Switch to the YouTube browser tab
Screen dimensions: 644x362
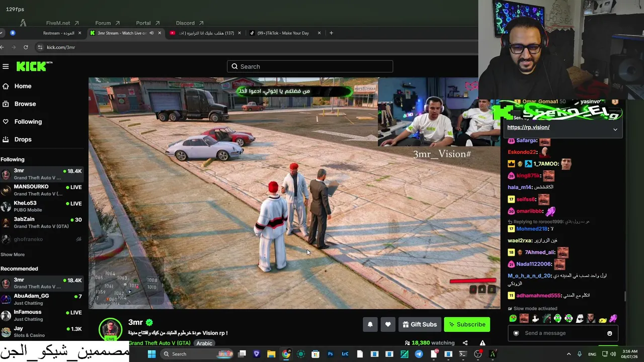204,33
